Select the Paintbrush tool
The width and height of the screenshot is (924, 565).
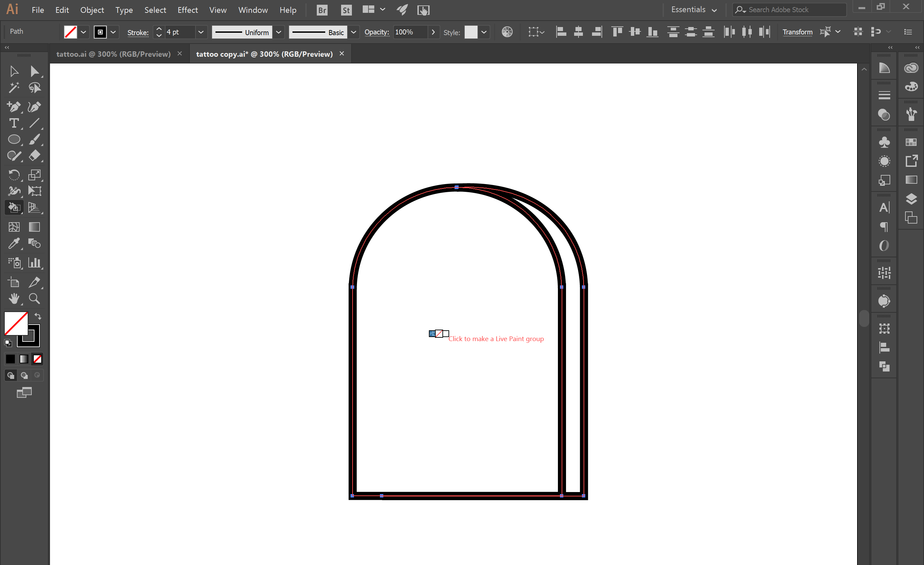tap(34, 139)
